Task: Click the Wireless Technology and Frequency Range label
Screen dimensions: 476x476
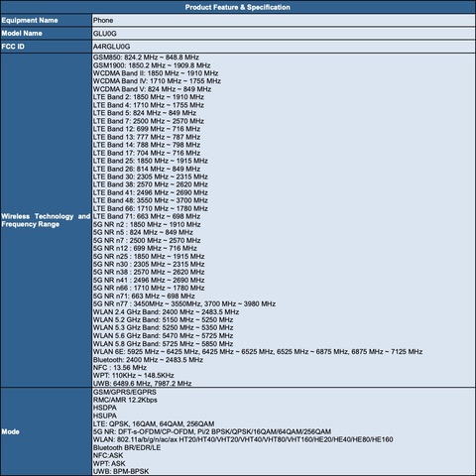Action: pyautogui.click(x=46, y=220)
